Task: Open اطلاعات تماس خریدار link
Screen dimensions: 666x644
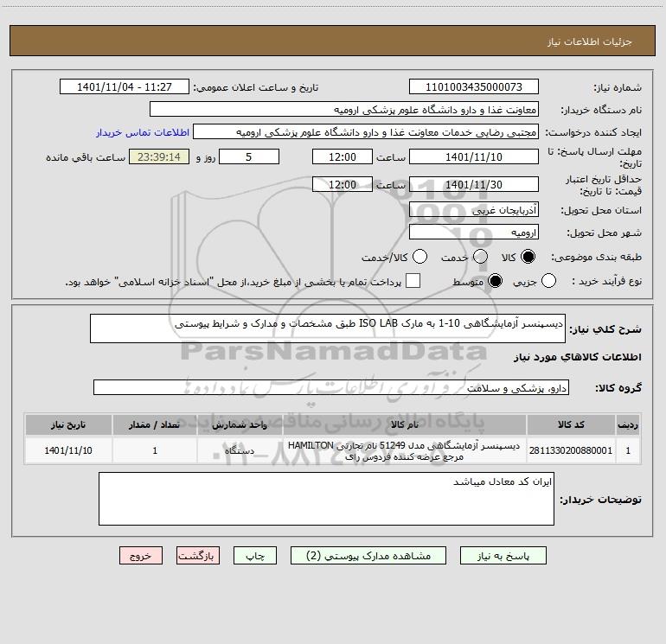Action: point(140,132)
